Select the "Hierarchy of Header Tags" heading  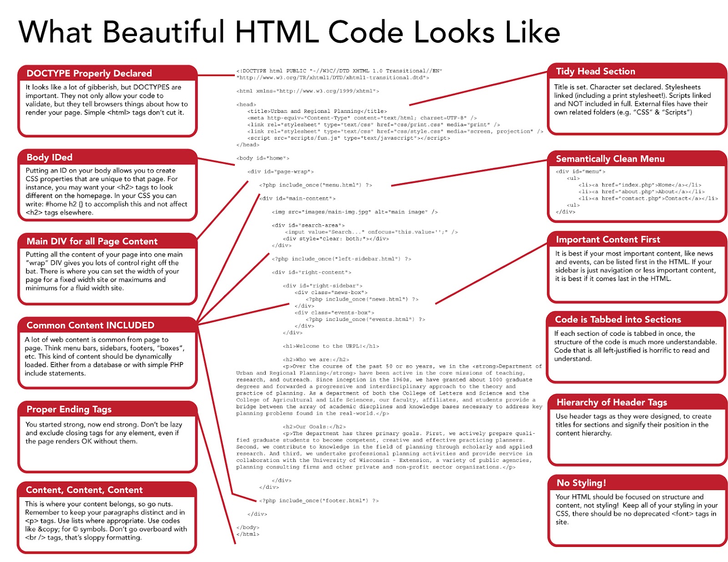coord(611,402)
